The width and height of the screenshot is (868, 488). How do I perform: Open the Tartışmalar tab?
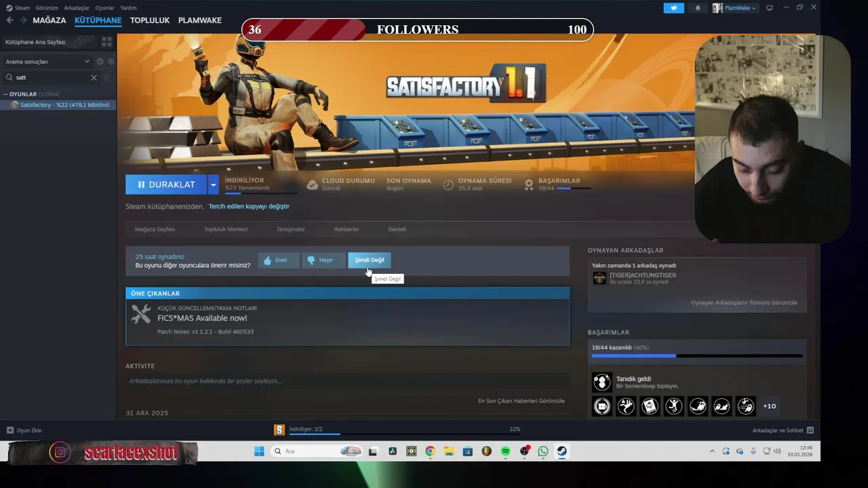coord(290,229)
